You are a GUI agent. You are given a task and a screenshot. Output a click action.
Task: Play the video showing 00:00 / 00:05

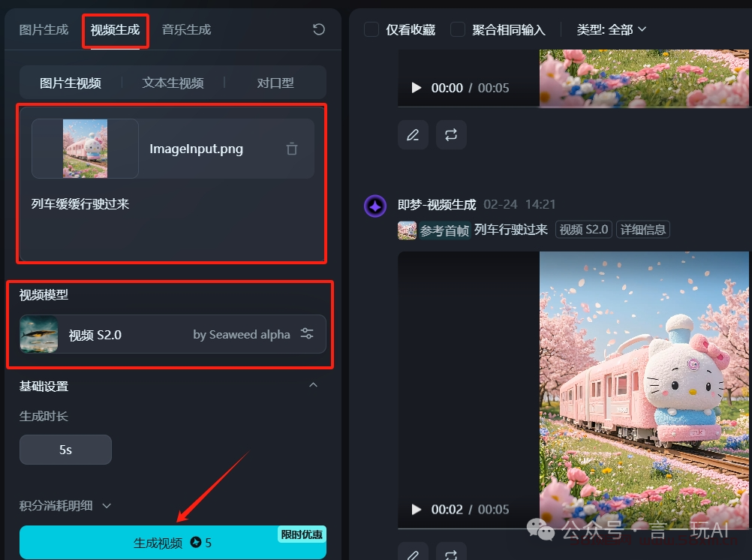coord(417,88)
